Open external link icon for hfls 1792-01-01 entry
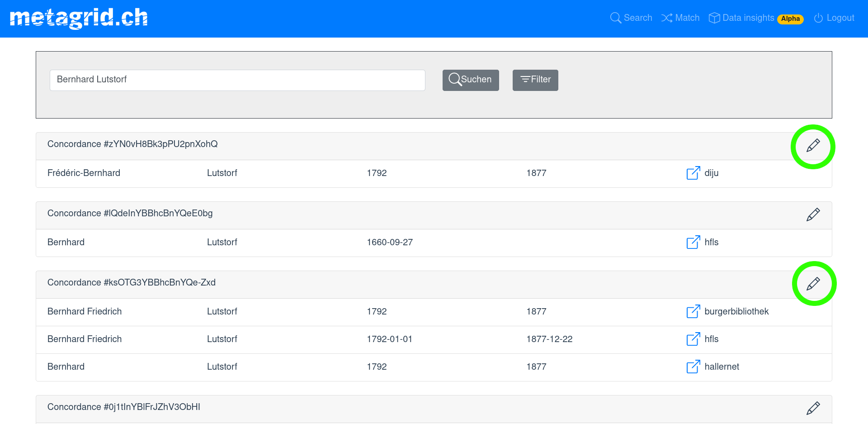The width and height of the screenshot is (868, 424). click(x=693, y=339)
